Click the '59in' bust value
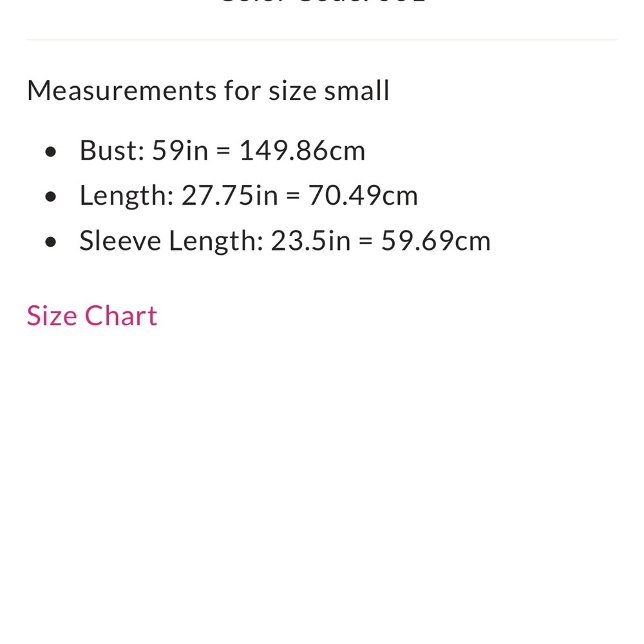The height and width of the screenshot is (644, 644). 180,151
